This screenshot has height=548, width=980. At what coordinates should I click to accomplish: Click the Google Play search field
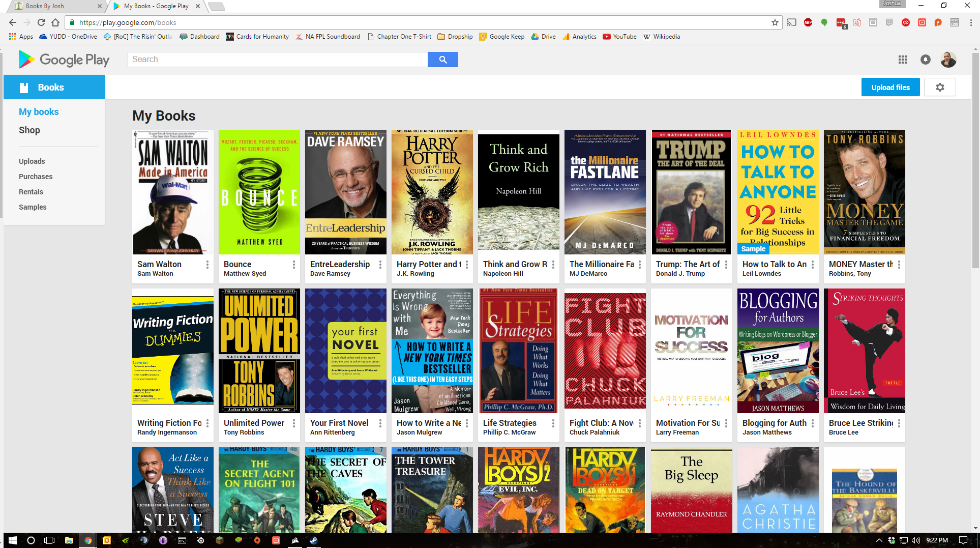pos(278,60)
